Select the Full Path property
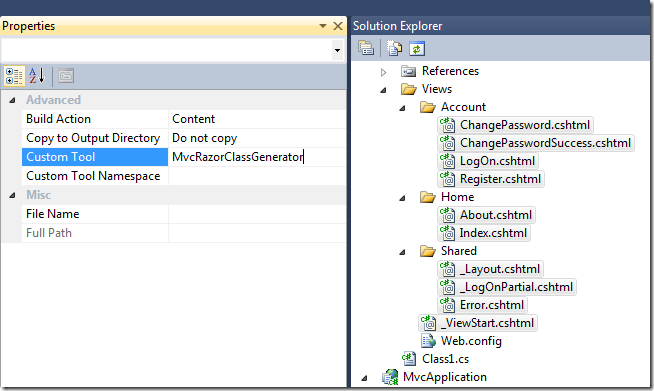This screenshot has width=654, height=391. [49, 233]
